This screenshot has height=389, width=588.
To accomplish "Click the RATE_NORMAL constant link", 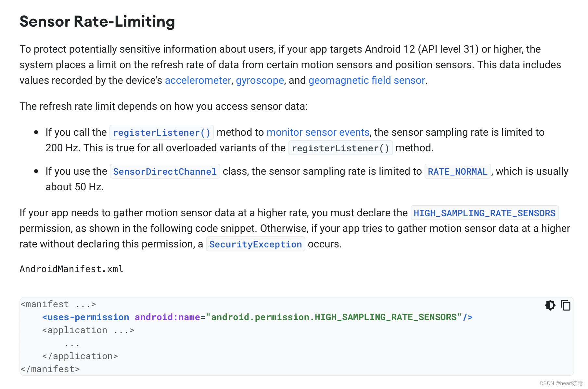I will point(457,171).
